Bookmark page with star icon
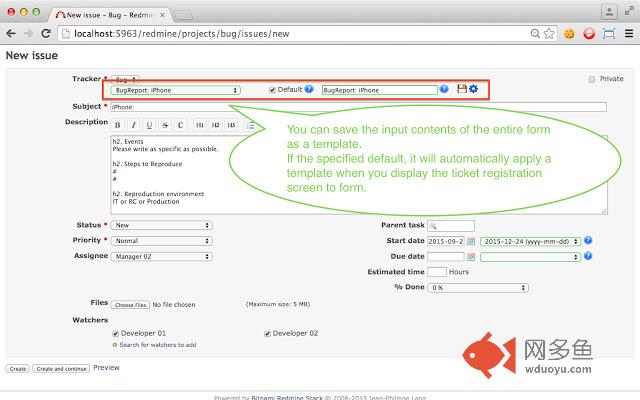The width and height of the screenshot is (640, 400). 549,33
